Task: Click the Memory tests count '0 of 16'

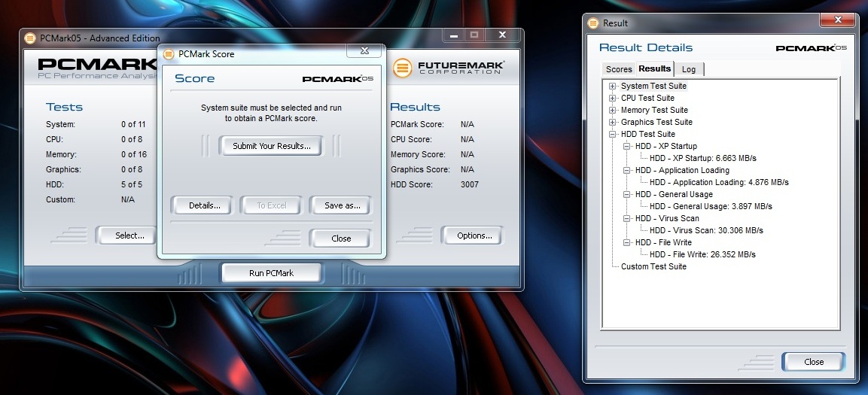Action: point(134,154)
